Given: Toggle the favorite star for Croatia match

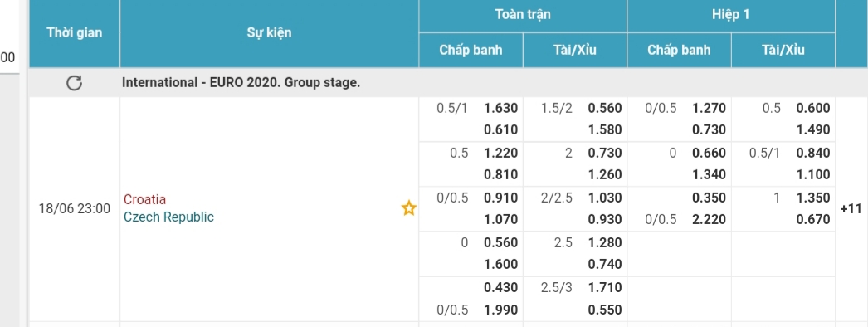Looking at the screenshot, I should [x=408, y=208].
